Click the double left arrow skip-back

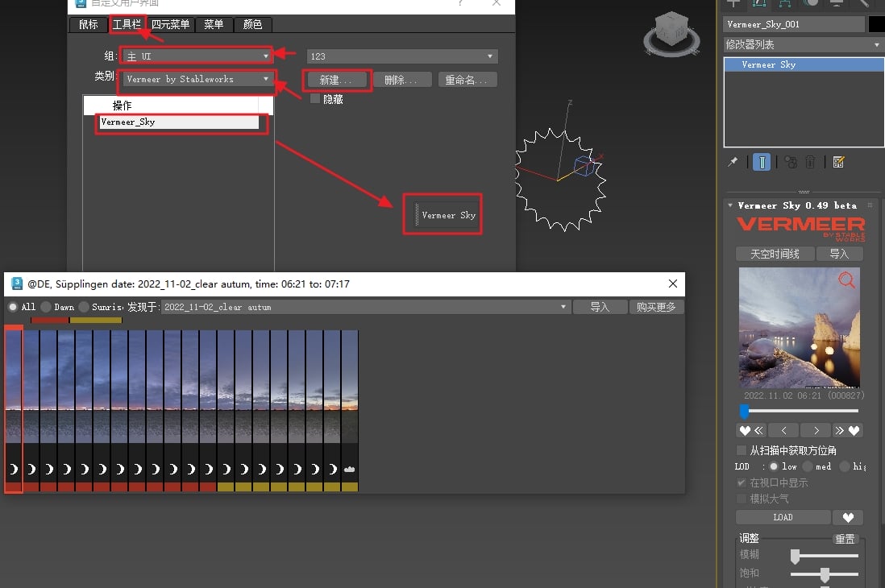click(758, 431)
